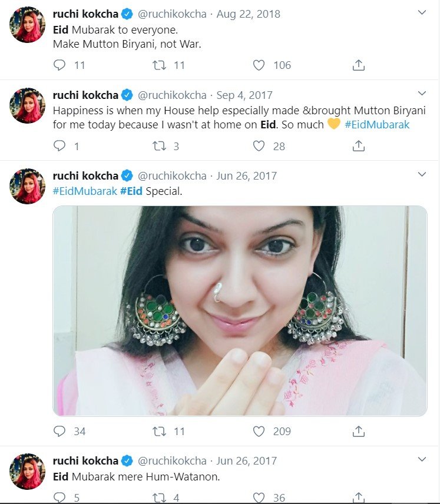
Task: Share the Aug 22, 2018 tweet
Action: coord(359,65)
